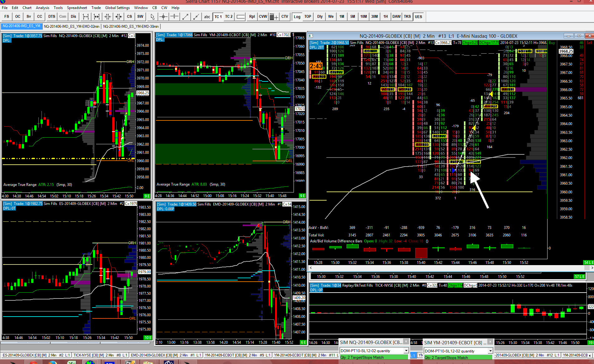This screenshot has height=364, width=594.
Task: Click the 10M timeframe button
Action: point(363,17)
